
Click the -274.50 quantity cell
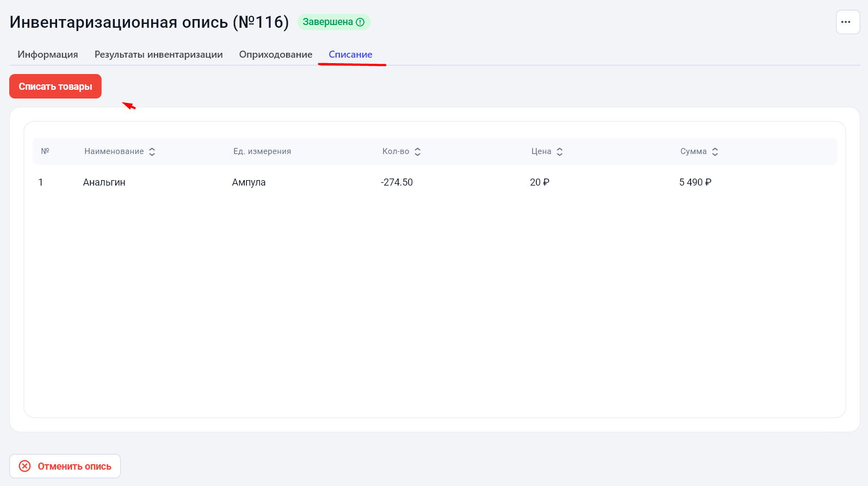(x=397, y=182)
